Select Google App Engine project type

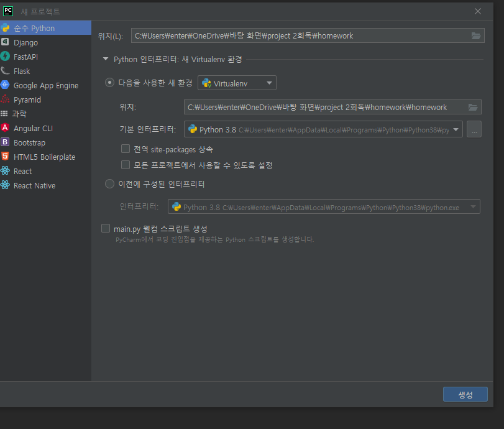point(45,85)
